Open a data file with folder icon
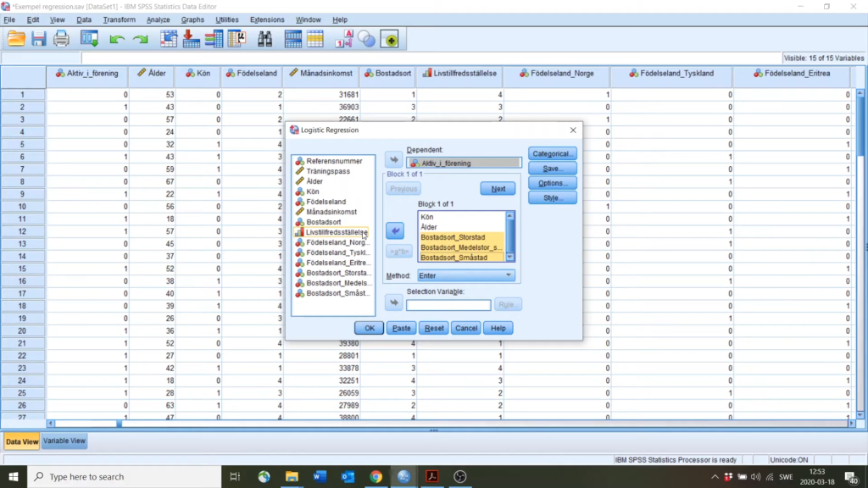868x488 pixels. (x=16, y=39)
